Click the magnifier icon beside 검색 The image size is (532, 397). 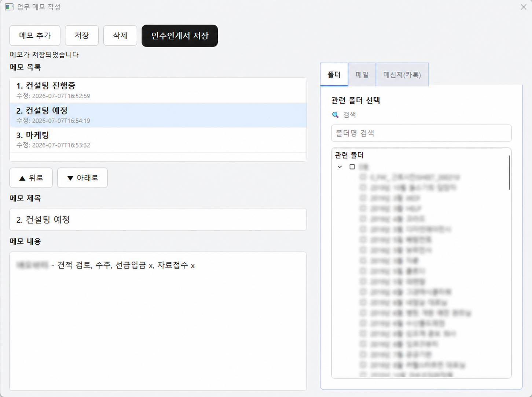click(x=335, y=115)
